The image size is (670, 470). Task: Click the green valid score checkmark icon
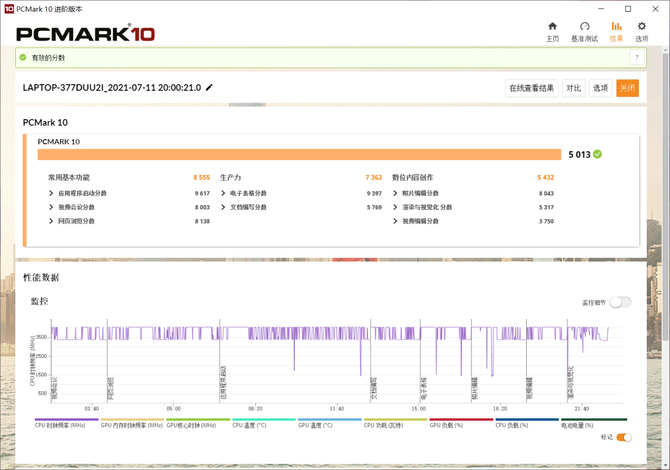click(597, 154)
